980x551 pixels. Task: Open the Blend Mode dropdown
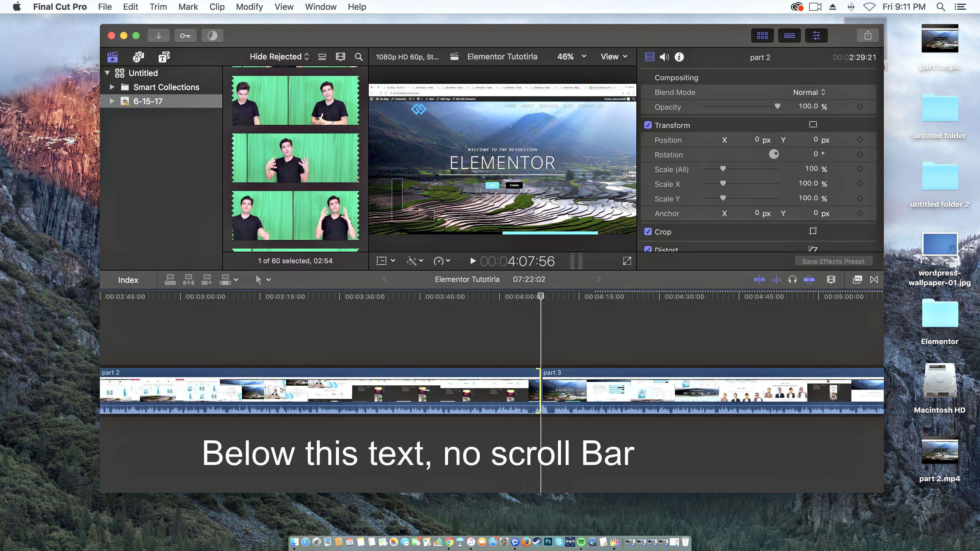tap(809, 92)
